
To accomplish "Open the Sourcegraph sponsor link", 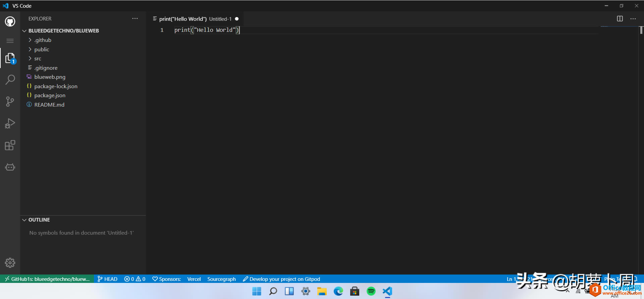I will (221, 279).
